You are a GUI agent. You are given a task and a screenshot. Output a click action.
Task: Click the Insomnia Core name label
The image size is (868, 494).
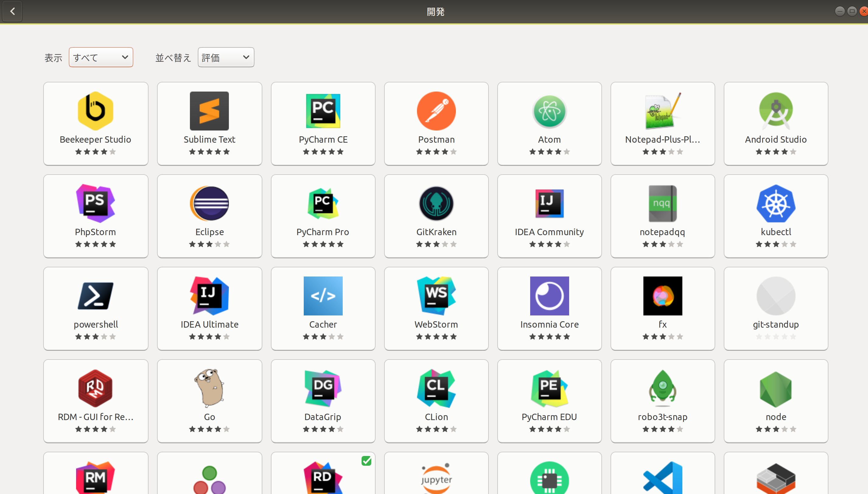tap(549, 325)
